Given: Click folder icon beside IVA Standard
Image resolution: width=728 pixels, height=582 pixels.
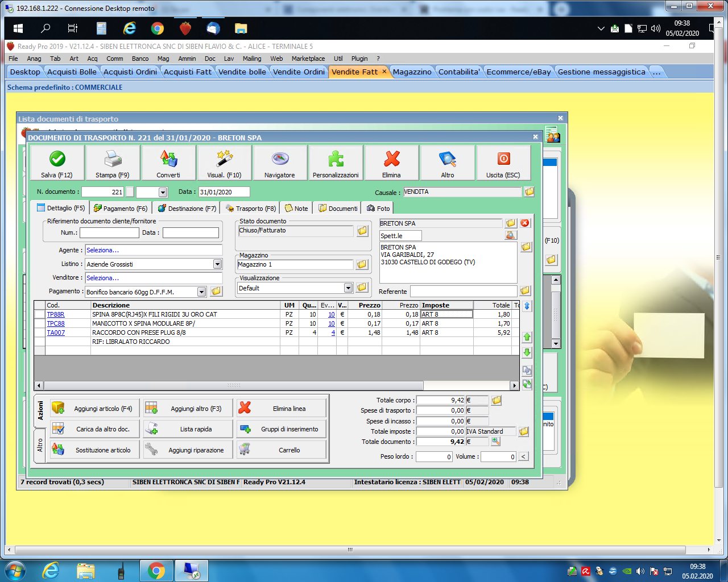Looking at the screenshot, I should pyautogui.click(x=524, y=432).
